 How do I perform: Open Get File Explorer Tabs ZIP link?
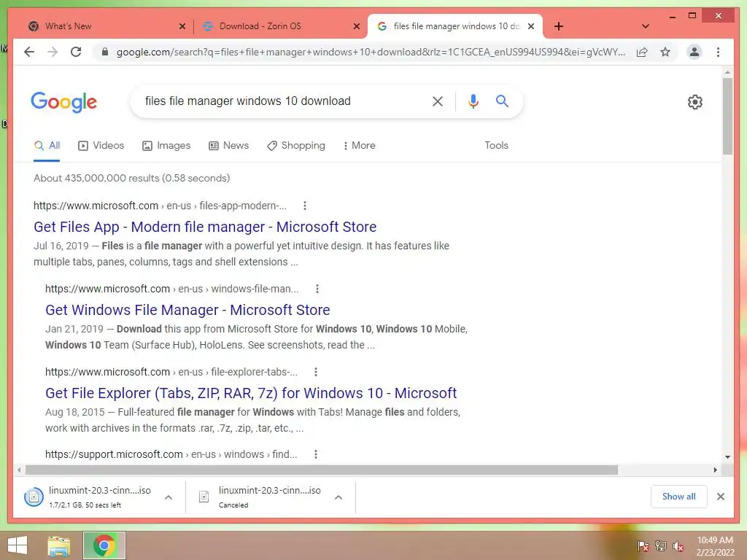[251, 393]
